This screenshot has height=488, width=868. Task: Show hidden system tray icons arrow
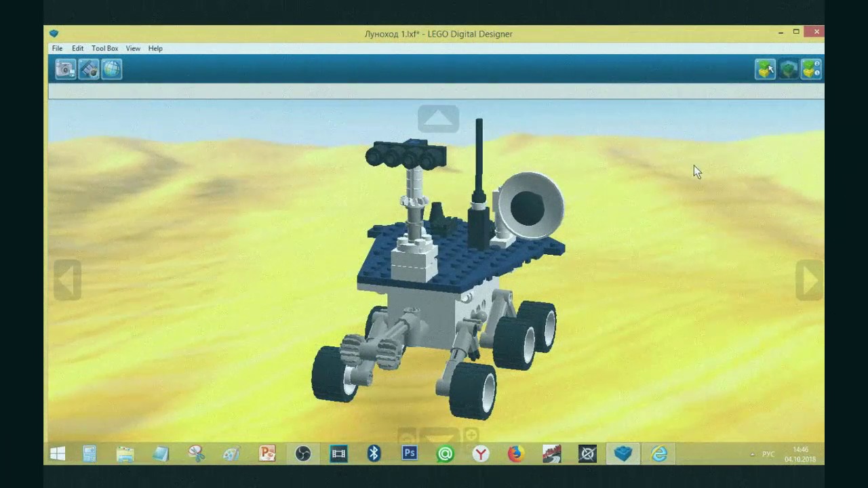(x=752, y=454)
